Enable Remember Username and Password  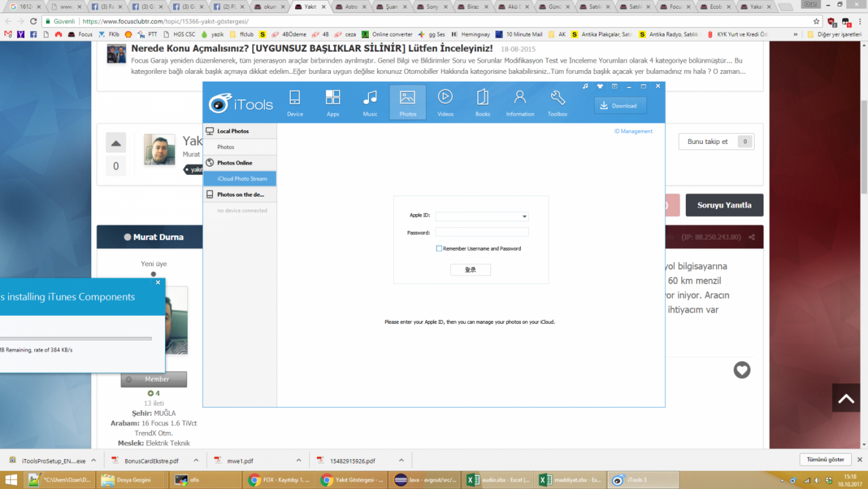(440, 249)
